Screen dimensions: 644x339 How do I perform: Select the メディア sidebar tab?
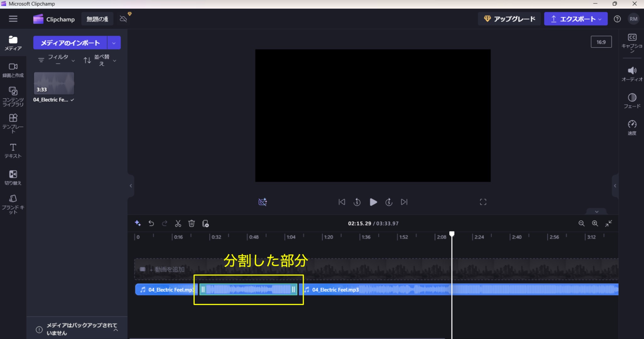[13, 43]
